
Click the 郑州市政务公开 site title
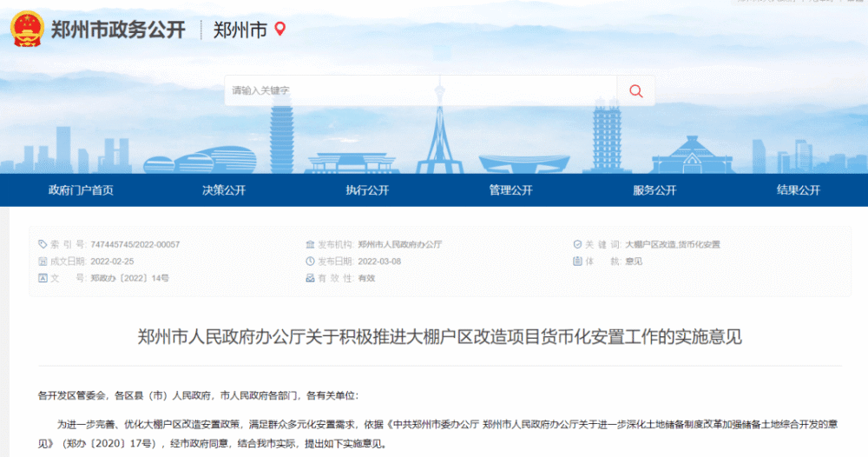(118, 30)
